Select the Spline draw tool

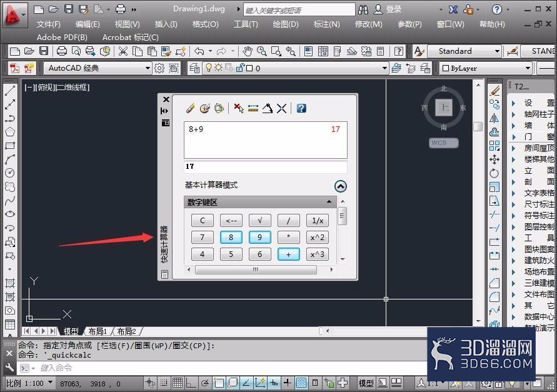[x=9, y=201]
